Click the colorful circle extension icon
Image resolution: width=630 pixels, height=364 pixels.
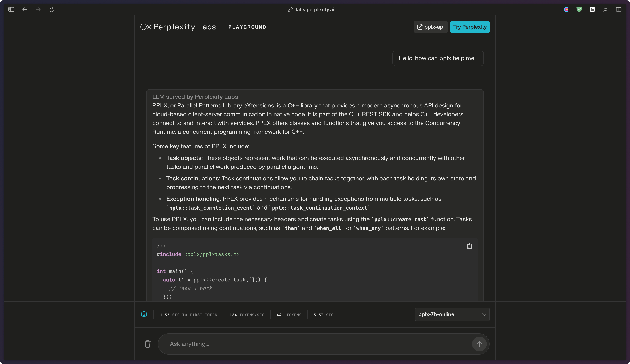click(x=566, y=9)
